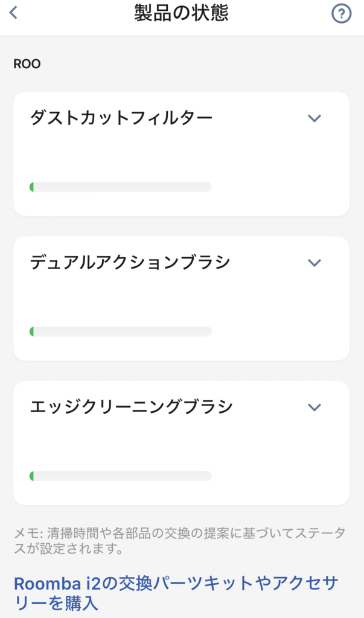The height and width of the screenshot is (618, 364).
Task: Tap the ROO robot name label
Action: [27, 63]
